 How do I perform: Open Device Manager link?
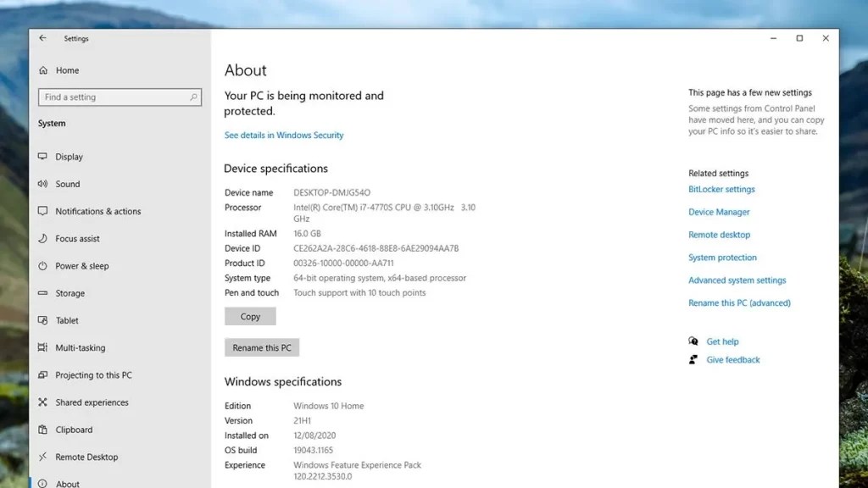719,212
